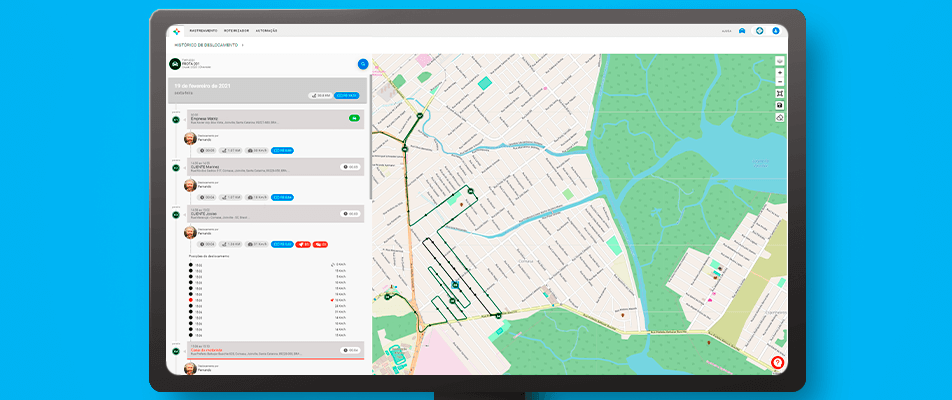Zoom out on the map
The height and width of the screenshot is (400, 952).
[x=780, y=82]
